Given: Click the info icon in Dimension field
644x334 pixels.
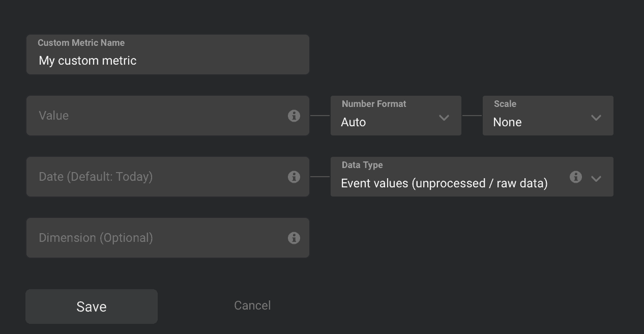Looking at the screenshot, I should pyautogui.click(x=294, y=238).
